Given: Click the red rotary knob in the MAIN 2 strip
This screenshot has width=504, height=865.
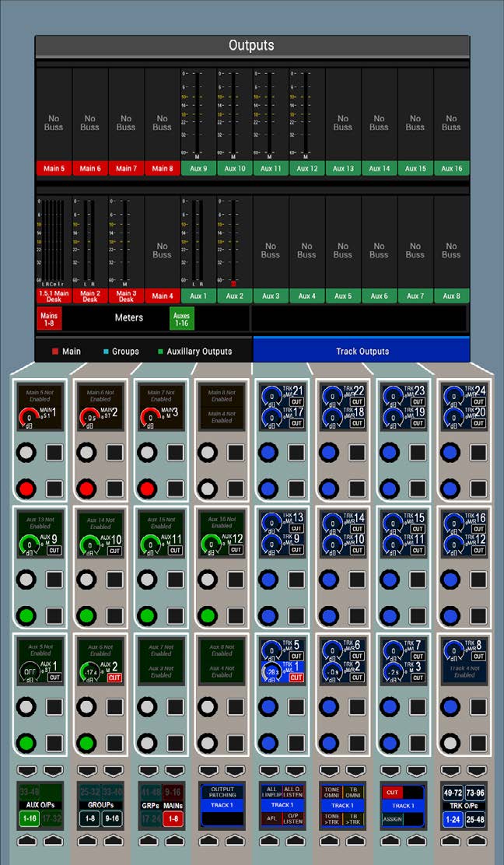Looking at the screenshot, I should click(86, 489).
